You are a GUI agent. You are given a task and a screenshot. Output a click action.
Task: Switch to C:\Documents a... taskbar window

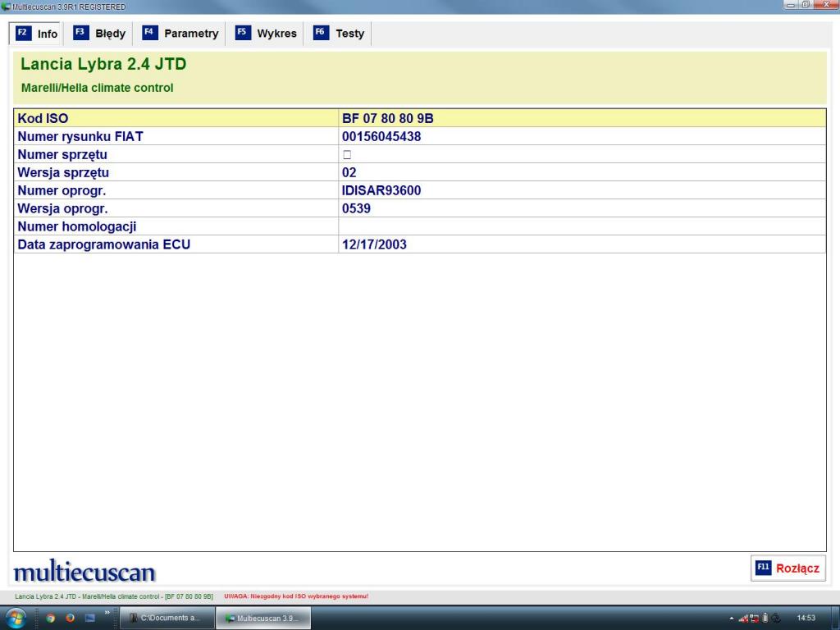point(167,618)
